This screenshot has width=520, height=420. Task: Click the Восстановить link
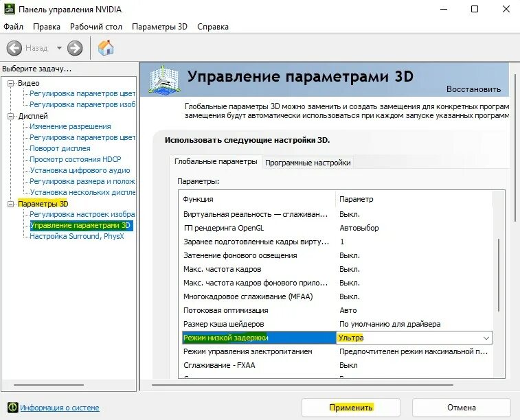[473, 89]
